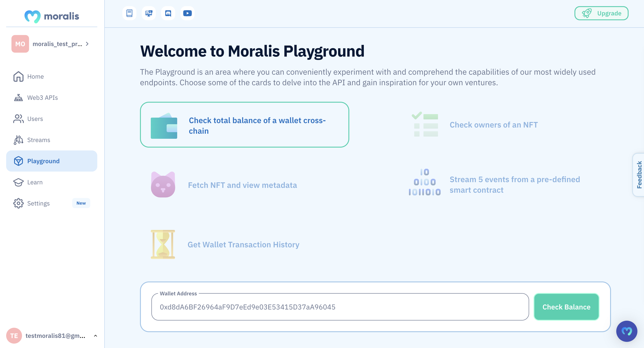Viewport: 644px width, 348px height.
Task: Click the Users people icon
Action: pos(18,119)
